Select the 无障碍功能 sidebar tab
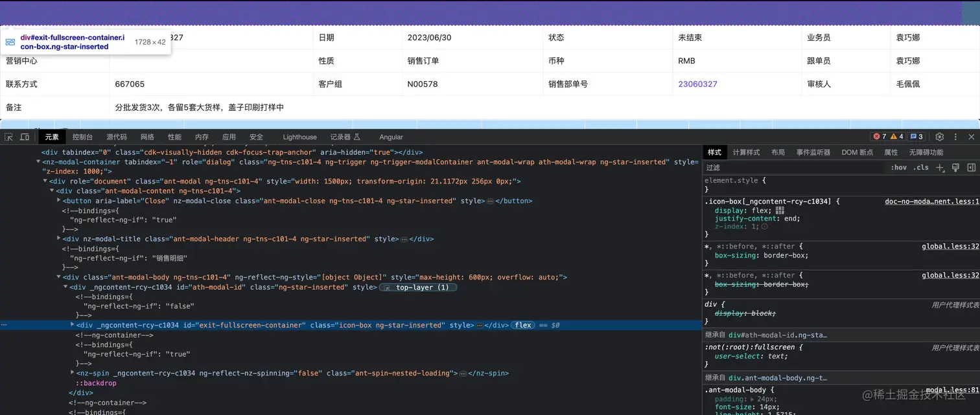This screenshot has height=415, width=980. 926,152
